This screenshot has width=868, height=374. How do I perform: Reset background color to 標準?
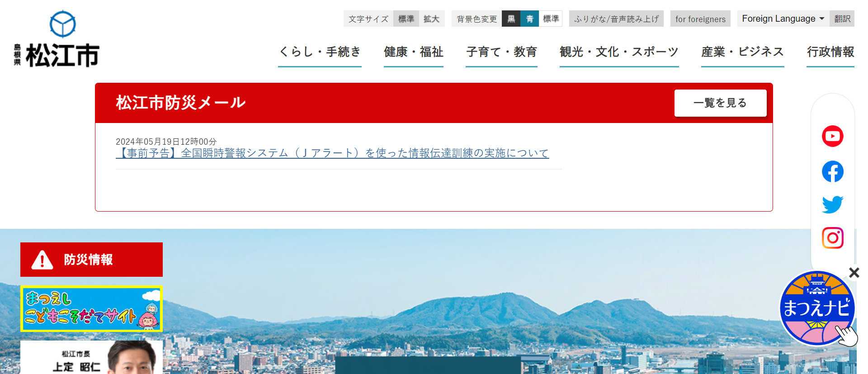pos(551,19)
